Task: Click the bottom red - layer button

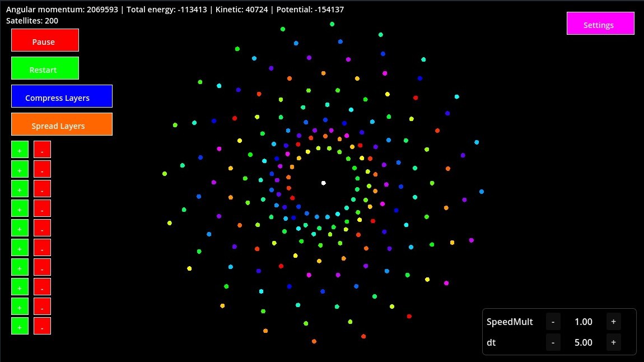Action: (42, 326)
